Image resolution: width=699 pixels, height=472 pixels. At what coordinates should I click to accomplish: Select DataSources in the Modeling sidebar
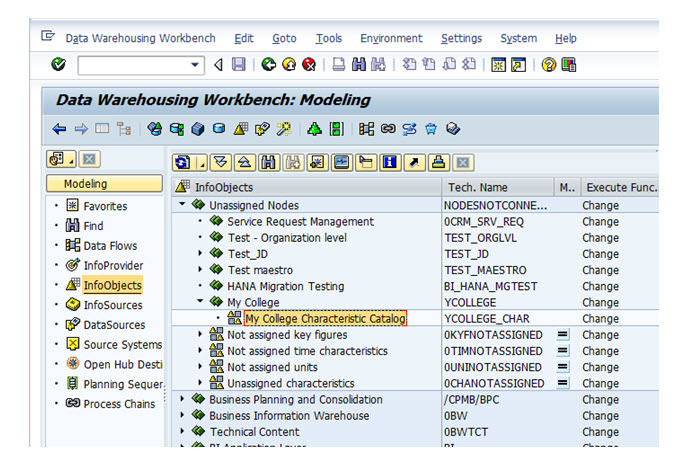[x=113, y=325]
